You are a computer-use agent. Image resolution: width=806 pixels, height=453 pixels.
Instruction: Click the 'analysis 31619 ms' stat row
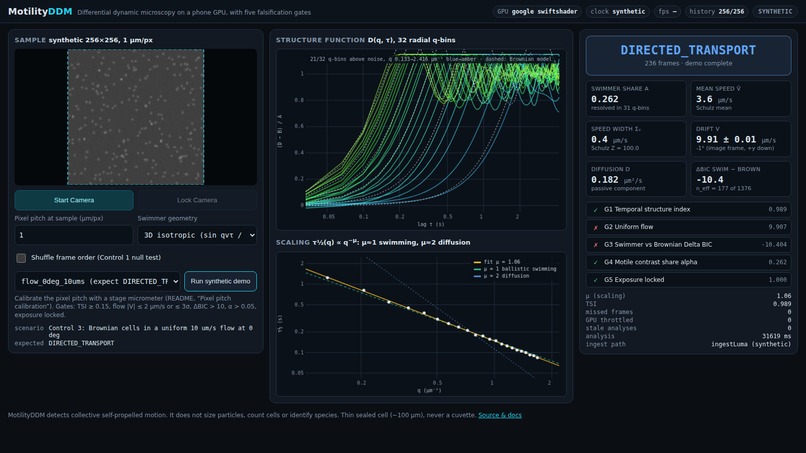pos(688,336)
